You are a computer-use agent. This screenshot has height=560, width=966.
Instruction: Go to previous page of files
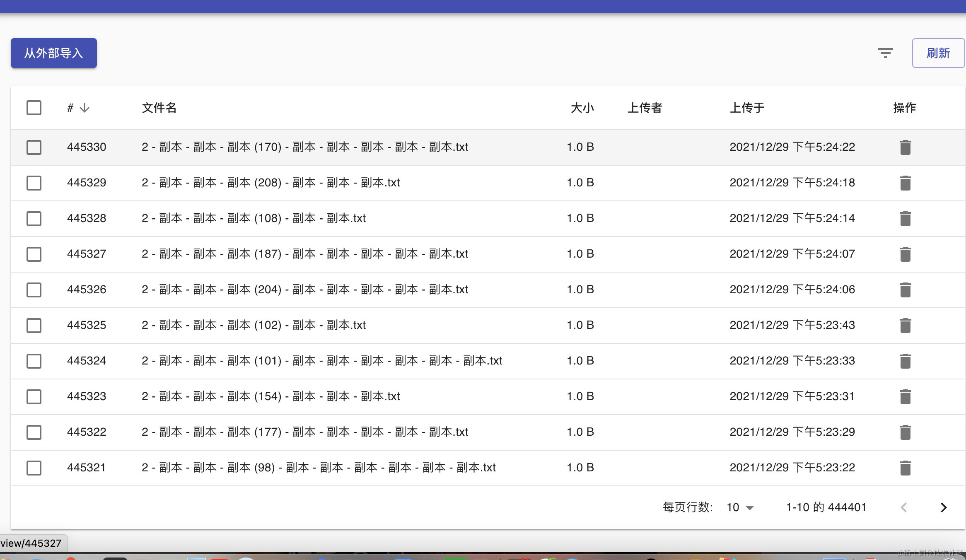(x=904, y=507)
